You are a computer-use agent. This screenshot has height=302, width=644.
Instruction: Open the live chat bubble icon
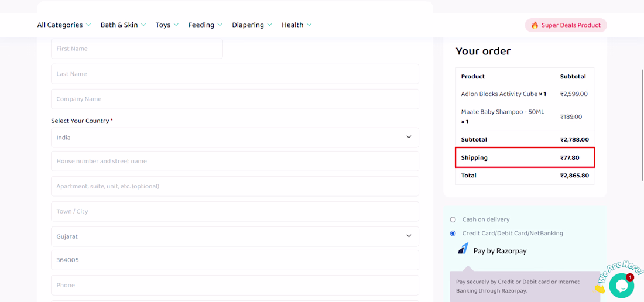tap(621, 286)
